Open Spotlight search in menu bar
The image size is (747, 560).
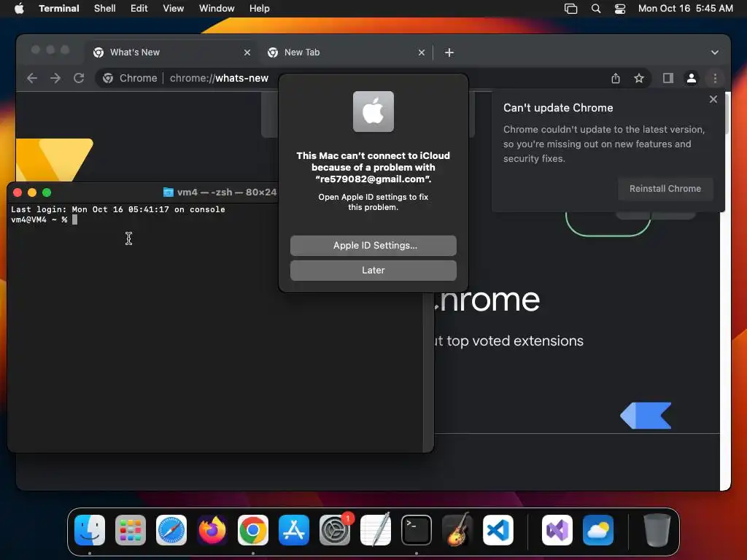tap(596, 9)
